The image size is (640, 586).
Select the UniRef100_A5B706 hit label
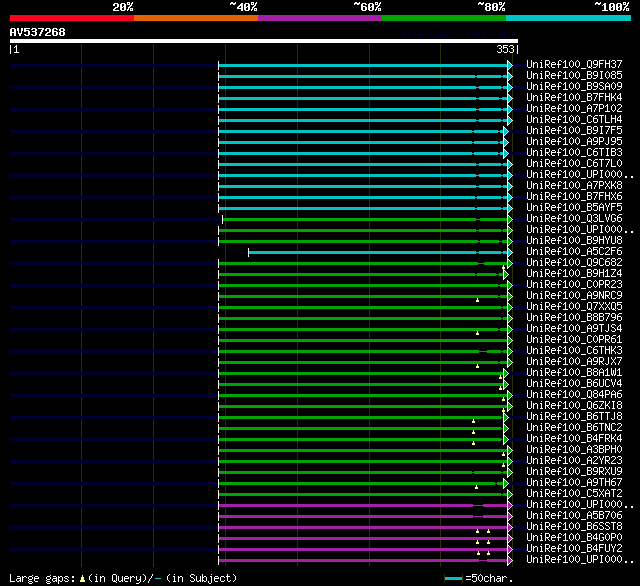[574, 516]
